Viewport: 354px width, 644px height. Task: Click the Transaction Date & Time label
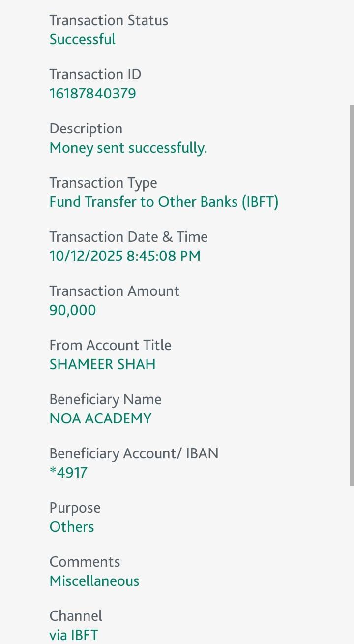(x=128, y=237)
